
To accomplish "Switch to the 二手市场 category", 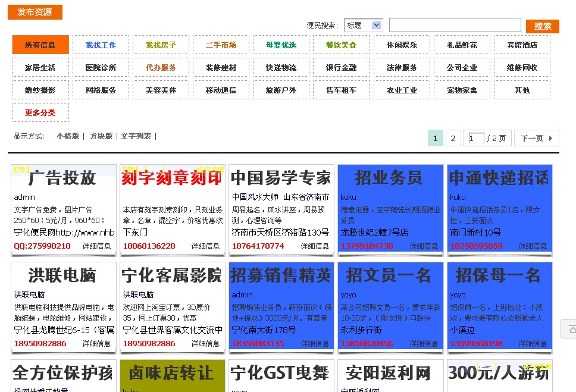I will (x=221, y=45).
